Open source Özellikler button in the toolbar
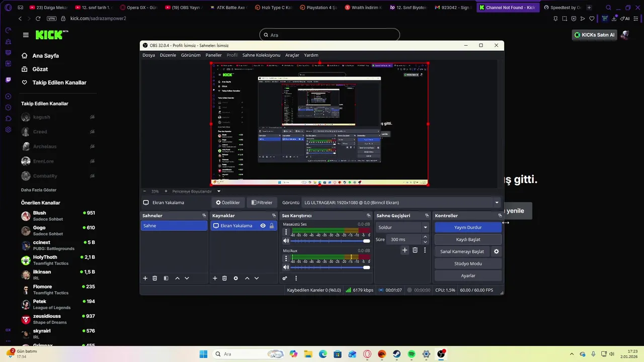 [x=228, y=203]
